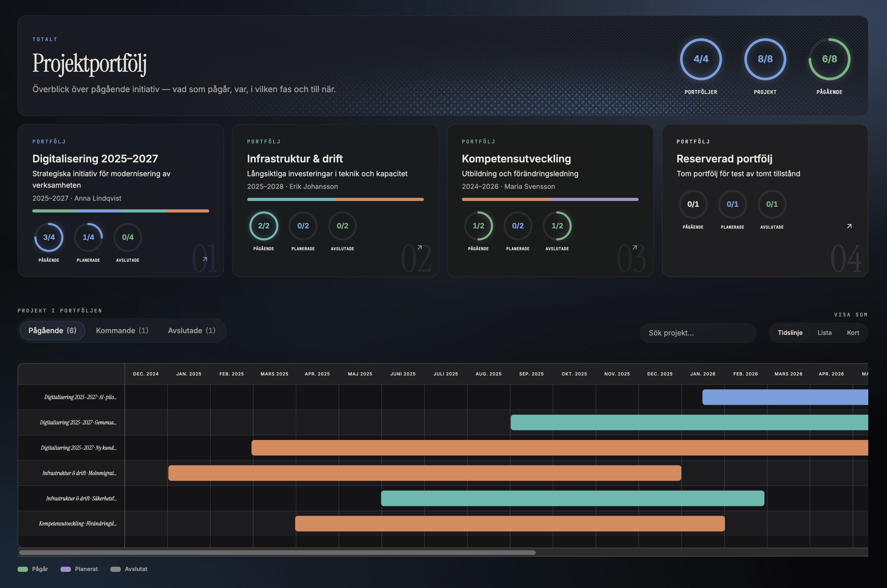The height and width of the screenshot is (588, 887).
Task: Focus the Sök projekt search field
Action: point(698,333)
